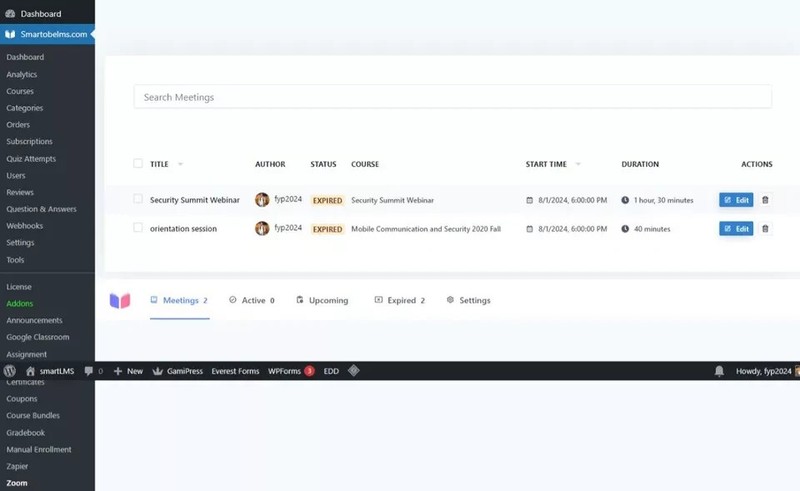Screen dimensions: 800x491
Task: Open Categories in the sidebar
Action: [x=24, y=108]
